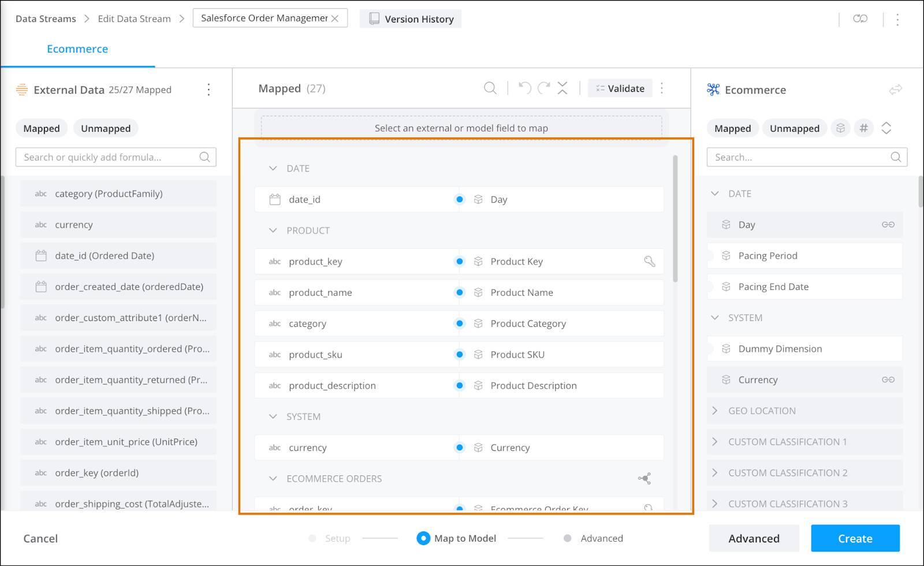The image size is (924, 566).
Task: Toggle the Mapped filter in the Ecommerce panel
Action: point(732,128)
